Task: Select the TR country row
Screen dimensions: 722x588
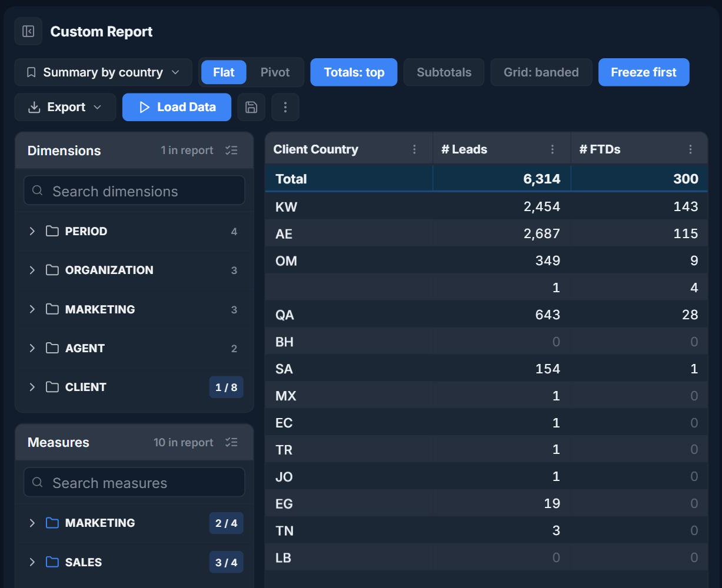Action: point(486,450)
